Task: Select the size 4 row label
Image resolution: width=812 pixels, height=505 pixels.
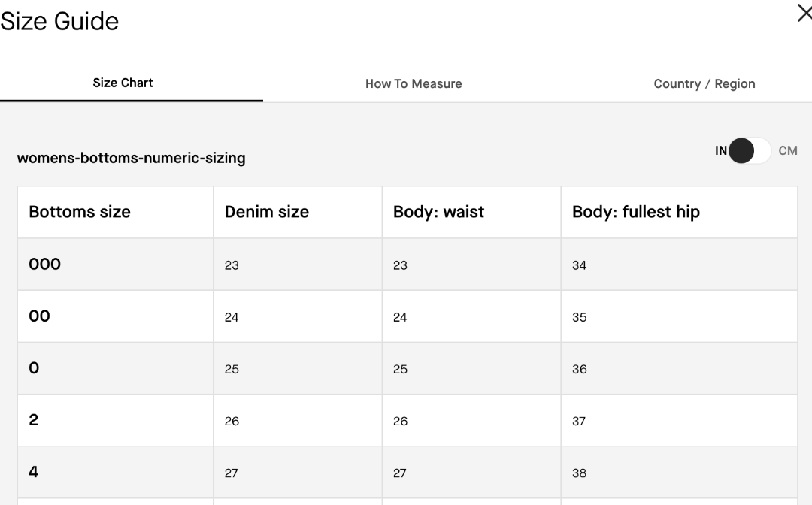Action: pos(33,472)
